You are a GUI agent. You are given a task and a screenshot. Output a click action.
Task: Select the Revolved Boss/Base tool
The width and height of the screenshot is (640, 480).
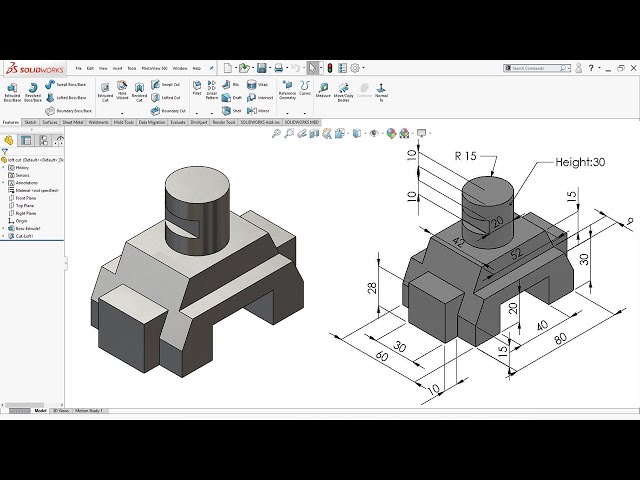[33, 92]
